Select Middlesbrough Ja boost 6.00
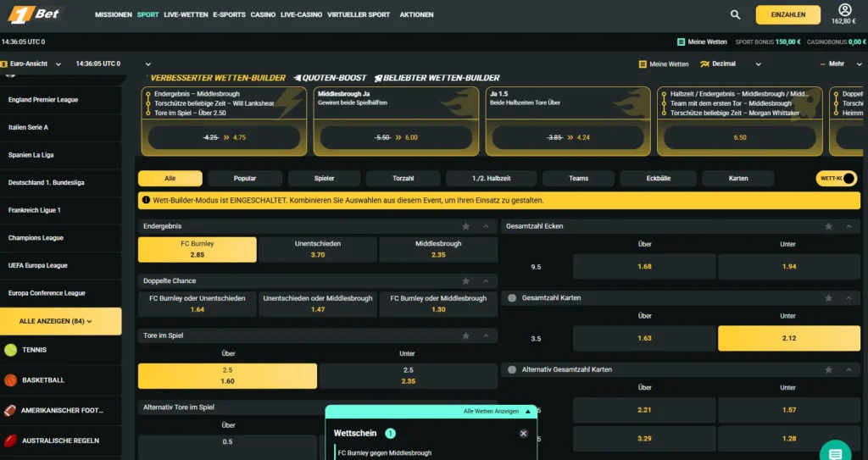 [x=396, y=137]
